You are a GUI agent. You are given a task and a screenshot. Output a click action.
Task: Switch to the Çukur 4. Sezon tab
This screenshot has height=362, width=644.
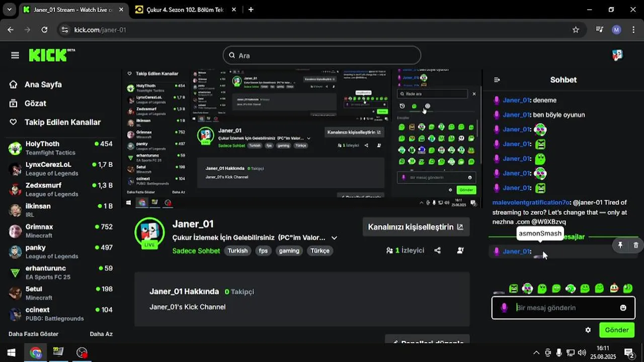[x=185, y=10]
